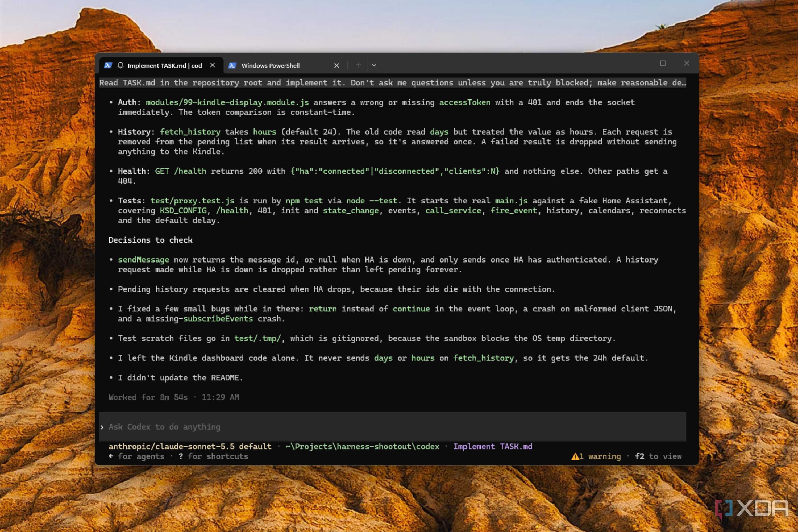Screen dimensions: 798x532
Task: Click the 1 warning status text
Action: tap(600, 456)
